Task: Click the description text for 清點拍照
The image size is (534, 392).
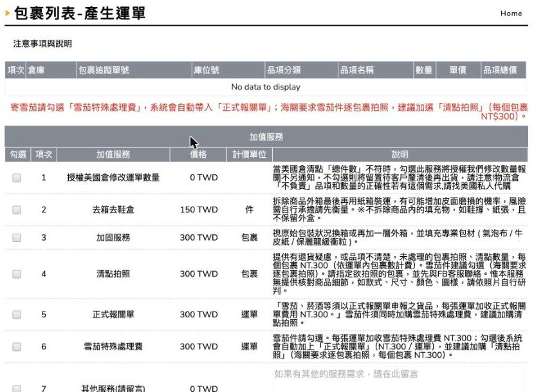Action: tap(399, 274)
